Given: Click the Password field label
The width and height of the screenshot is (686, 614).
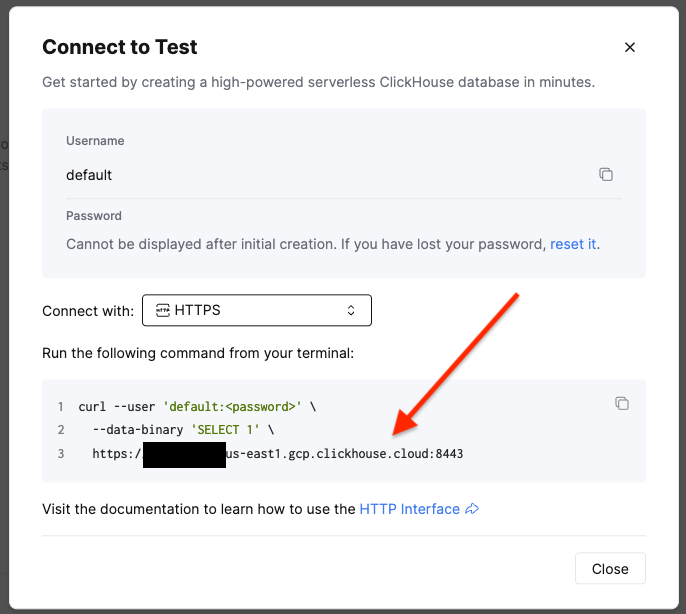Looking at the screenshot, I should tap(94, 216).
